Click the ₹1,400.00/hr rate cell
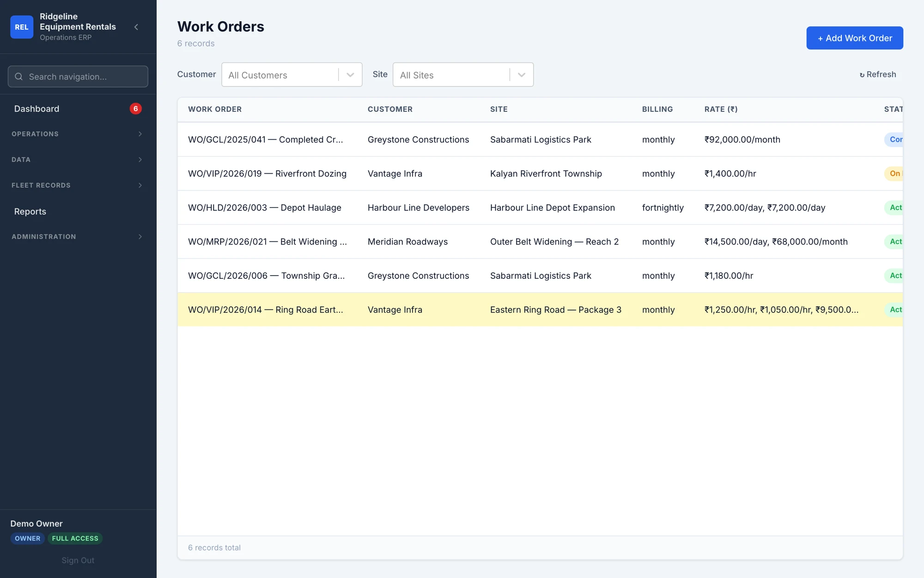 [730, 173]
